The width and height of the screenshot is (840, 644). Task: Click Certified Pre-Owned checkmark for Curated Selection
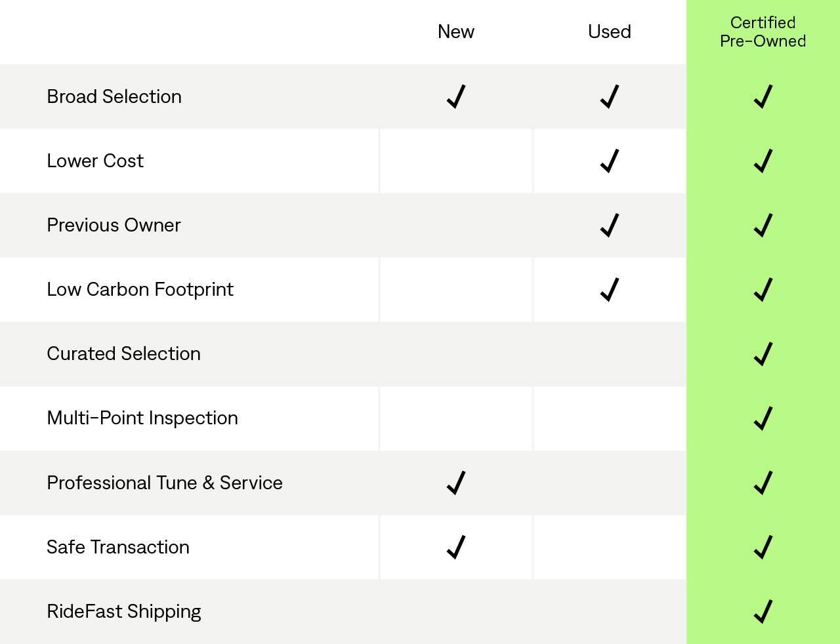(763, 353)
